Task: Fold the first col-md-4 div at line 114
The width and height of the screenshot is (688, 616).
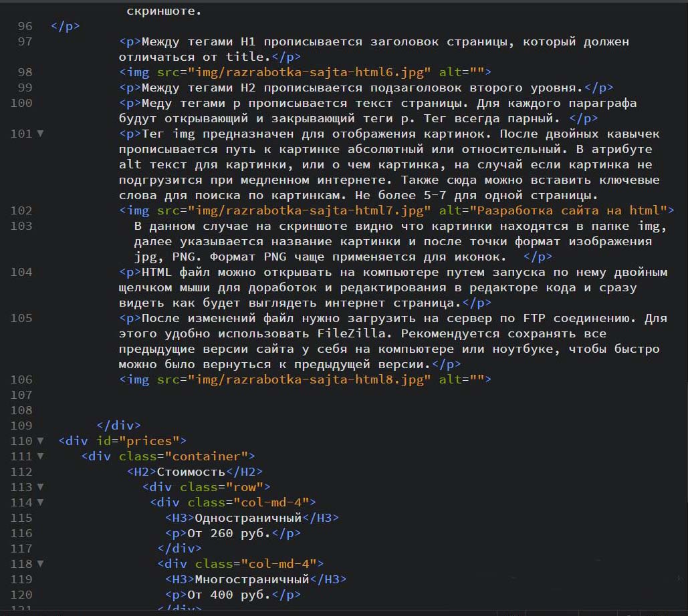Action: (40, 502)
